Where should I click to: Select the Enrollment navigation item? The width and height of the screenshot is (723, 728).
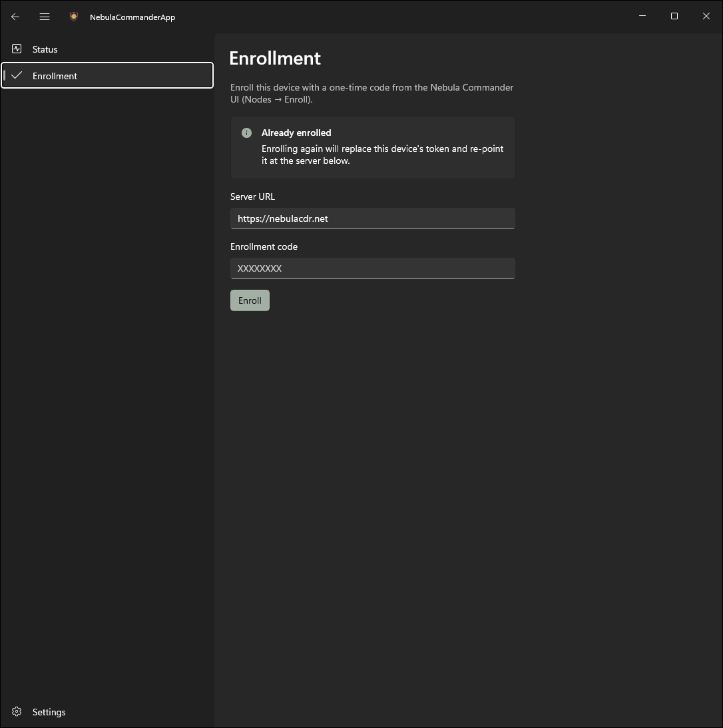(x=107, y=75)
